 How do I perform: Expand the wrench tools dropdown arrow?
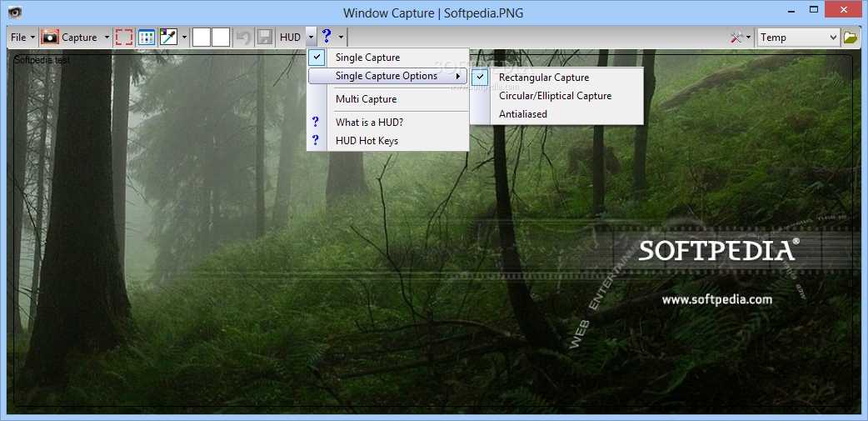748,38
